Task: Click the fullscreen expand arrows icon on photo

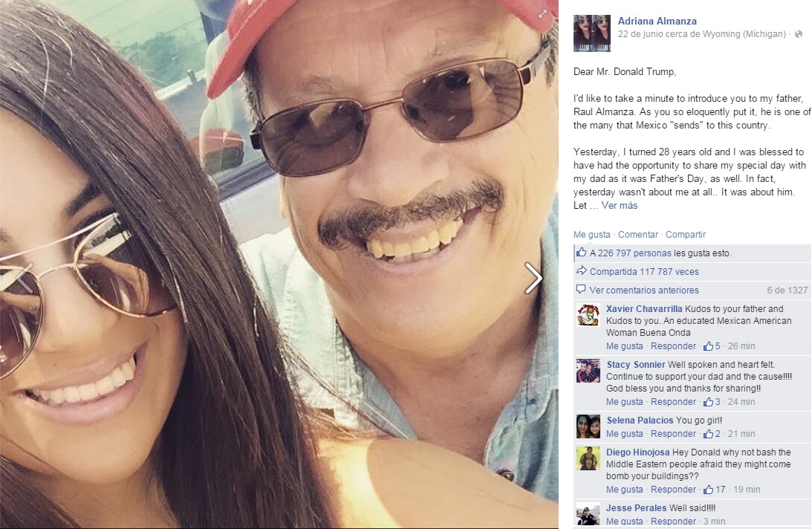Action: coord(542,14)
